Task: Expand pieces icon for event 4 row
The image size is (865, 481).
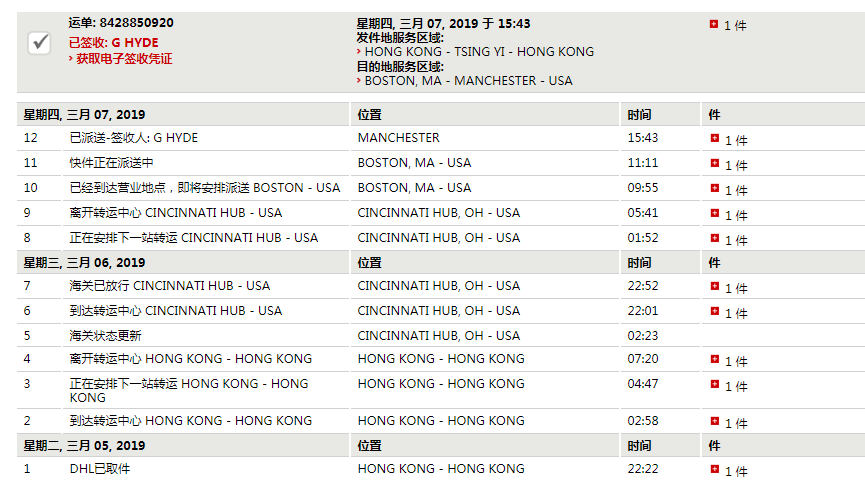Action: (714, 359)
